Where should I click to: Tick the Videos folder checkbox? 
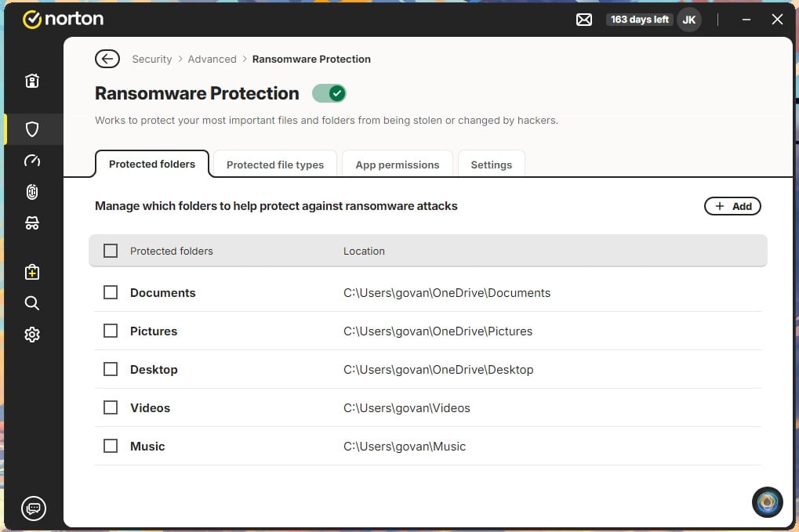(111, 407)
